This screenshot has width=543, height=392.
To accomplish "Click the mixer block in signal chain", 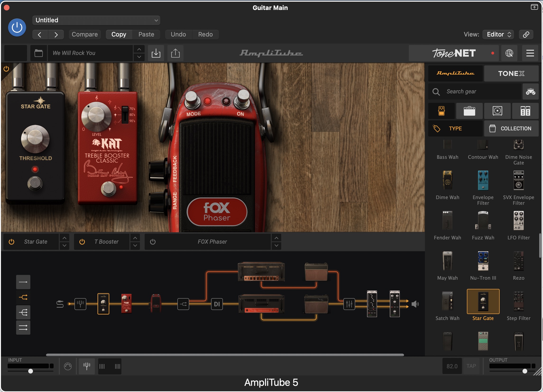I will coord(349,304).
